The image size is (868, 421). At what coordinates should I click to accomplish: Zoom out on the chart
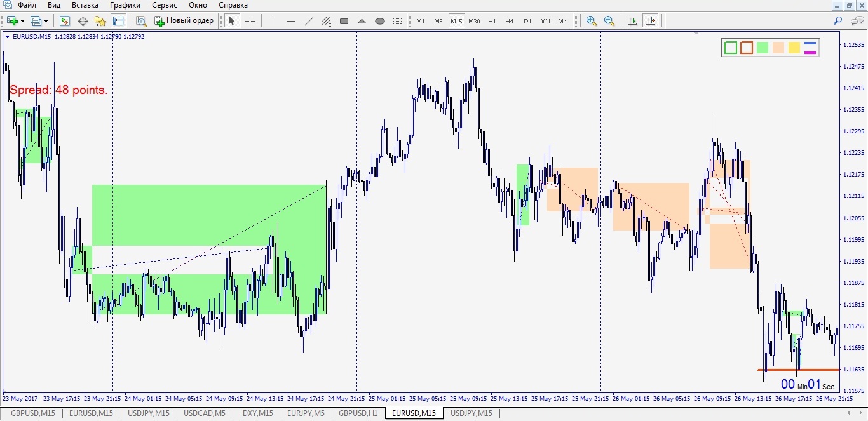coord(609,21)
